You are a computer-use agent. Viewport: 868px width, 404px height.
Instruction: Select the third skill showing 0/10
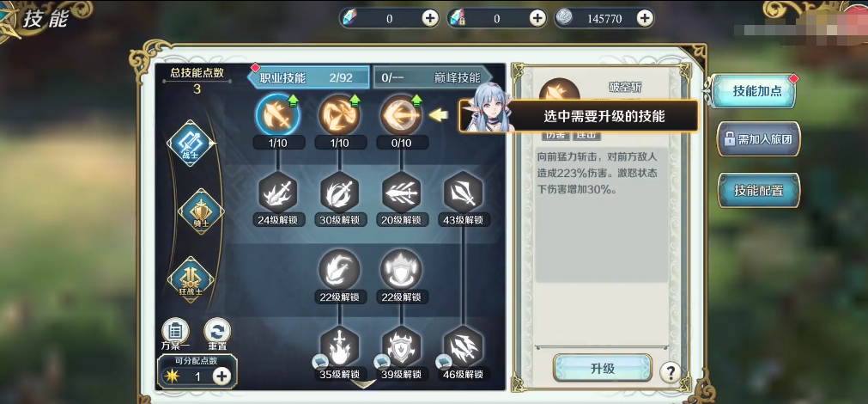click(401, 114)
